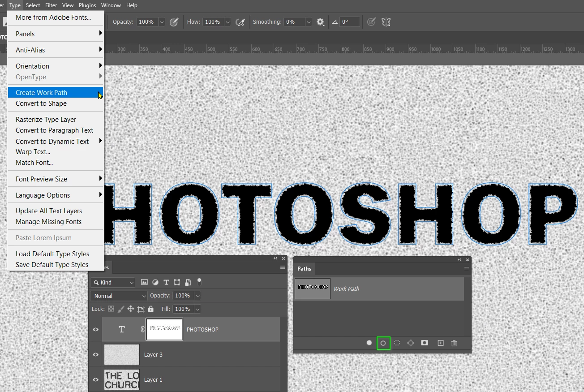Expand Panels submenu
Image resolution: width=584 pixels, height=392 pixels.
point(56,34)
